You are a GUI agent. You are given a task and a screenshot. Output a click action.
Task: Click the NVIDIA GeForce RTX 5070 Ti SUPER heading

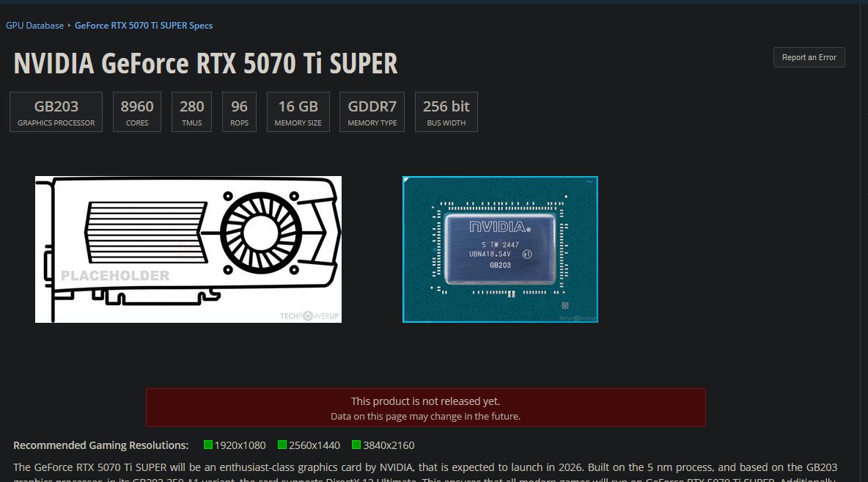point(205,63)
